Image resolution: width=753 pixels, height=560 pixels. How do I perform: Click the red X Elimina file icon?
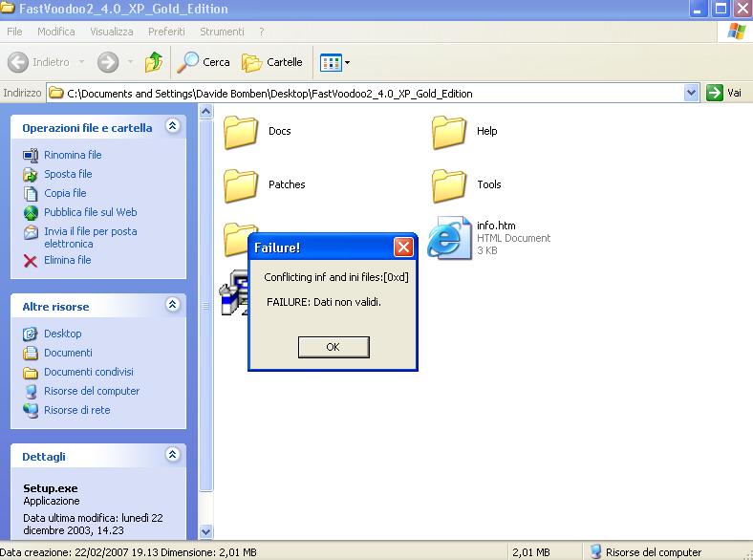click(x=31, y=261)
